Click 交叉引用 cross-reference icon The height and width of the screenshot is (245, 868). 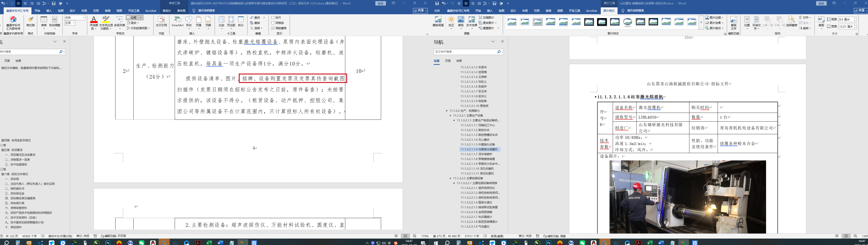tap(161, 21)
